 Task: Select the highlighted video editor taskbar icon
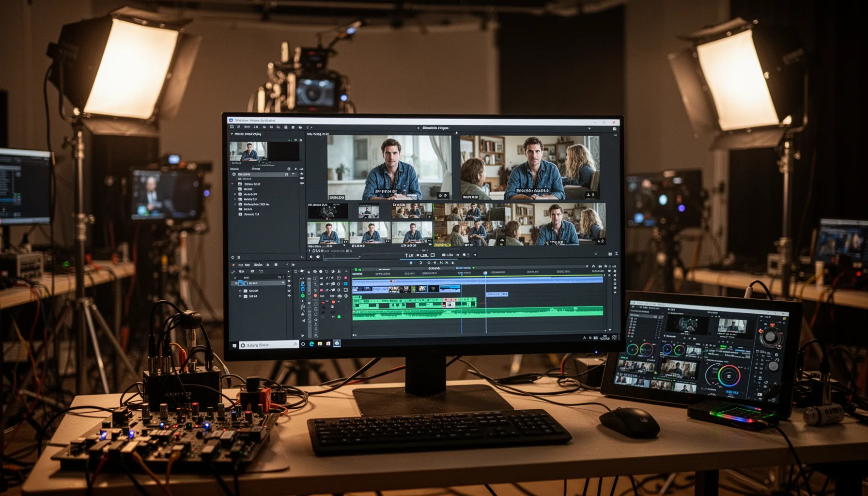click(337, 343)
